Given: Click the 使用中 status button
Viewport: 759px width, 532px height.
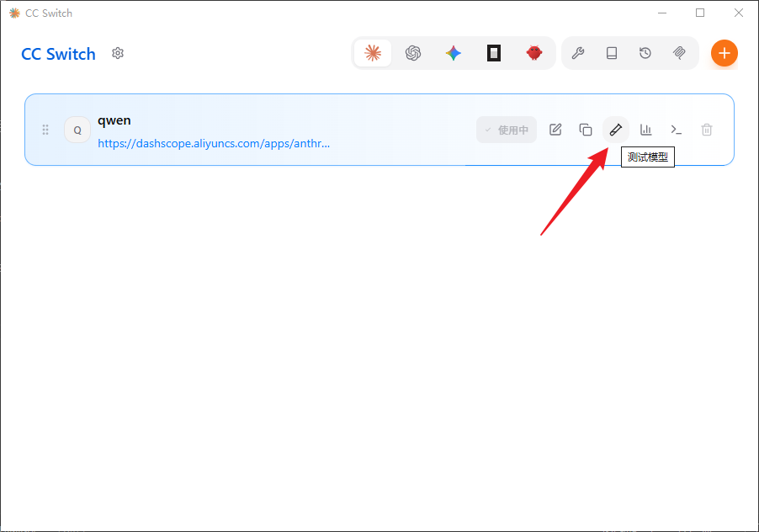Looking at the screenshot, I should pos(507,130).
